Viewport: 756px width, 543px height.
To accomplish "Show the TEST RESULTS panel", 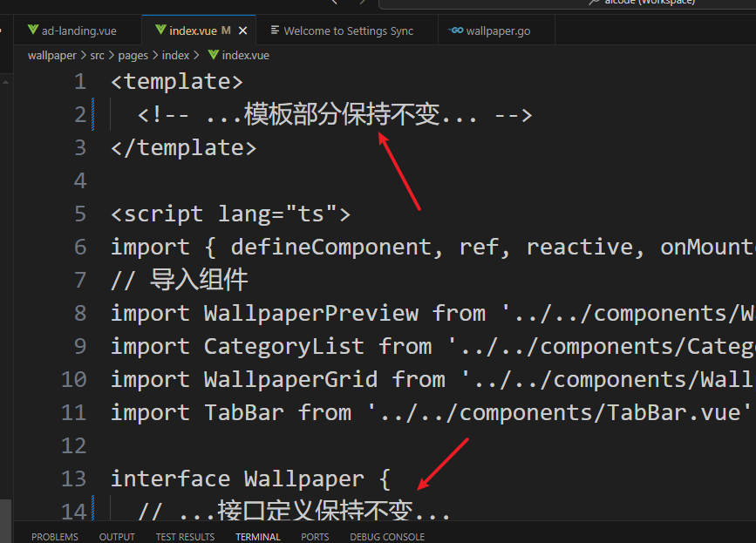I will tap(185, 537).
